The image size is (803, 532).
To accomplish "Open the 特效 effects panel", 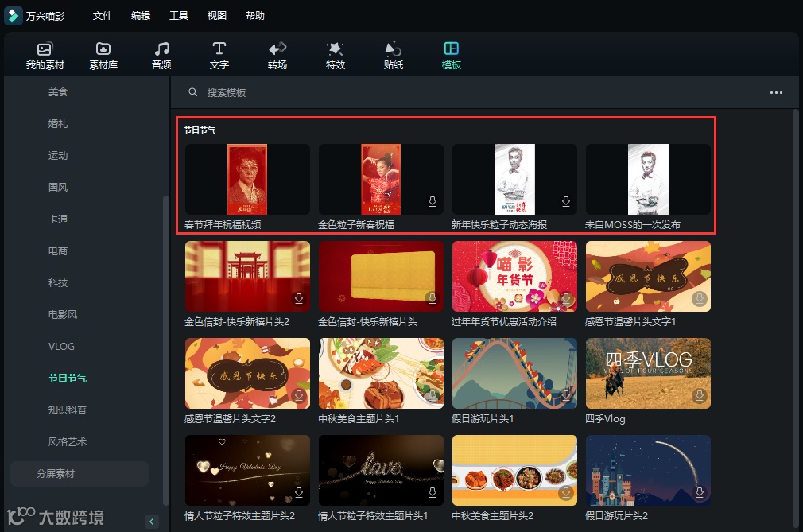I will coord(335,54).
